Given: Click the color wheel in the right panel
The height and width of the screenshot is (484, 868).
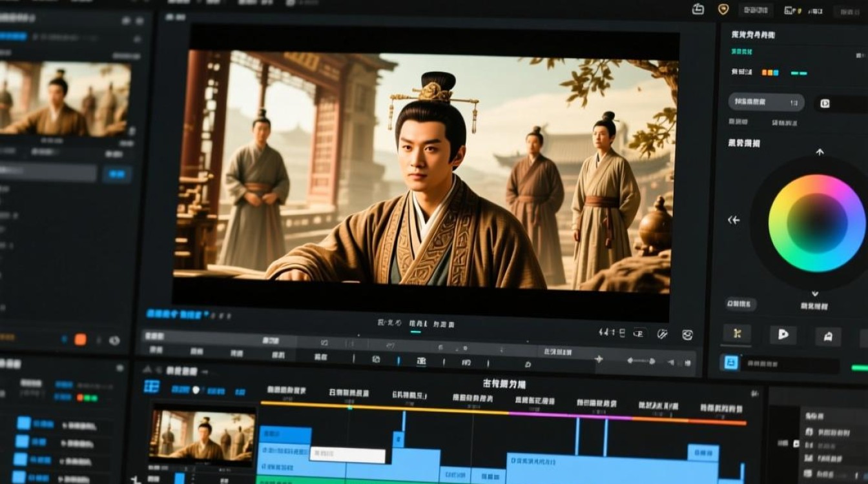Looking at the screenshot, I should point(816,223).
